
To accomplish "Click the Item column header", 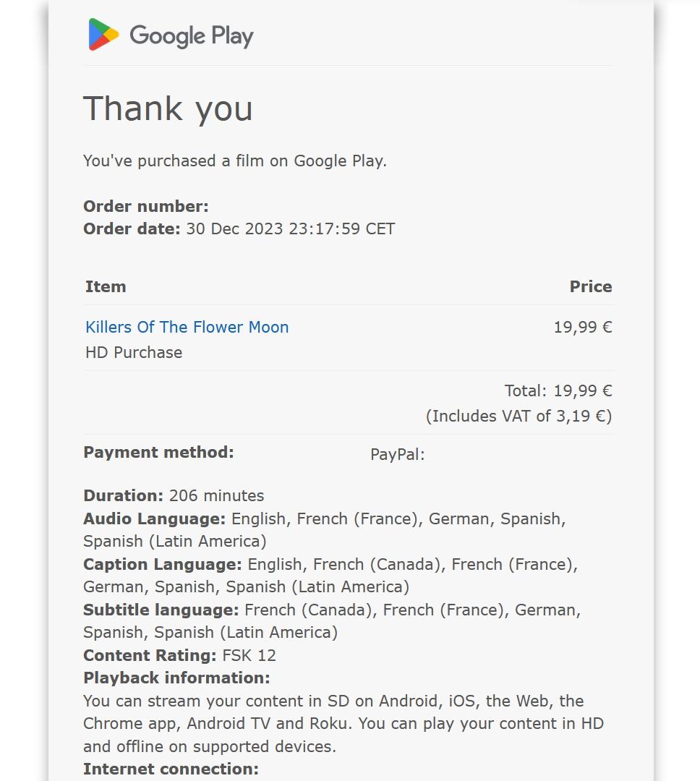I will pos(106,286).
